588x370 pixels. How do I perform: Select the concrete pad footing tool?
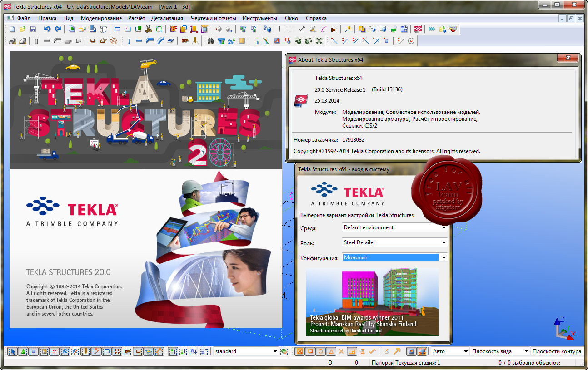[12, 41]
